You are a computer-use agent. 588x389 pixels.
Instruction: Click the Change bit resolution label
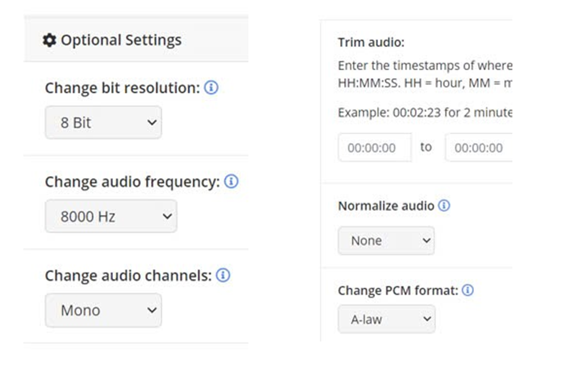click(122, 88)
